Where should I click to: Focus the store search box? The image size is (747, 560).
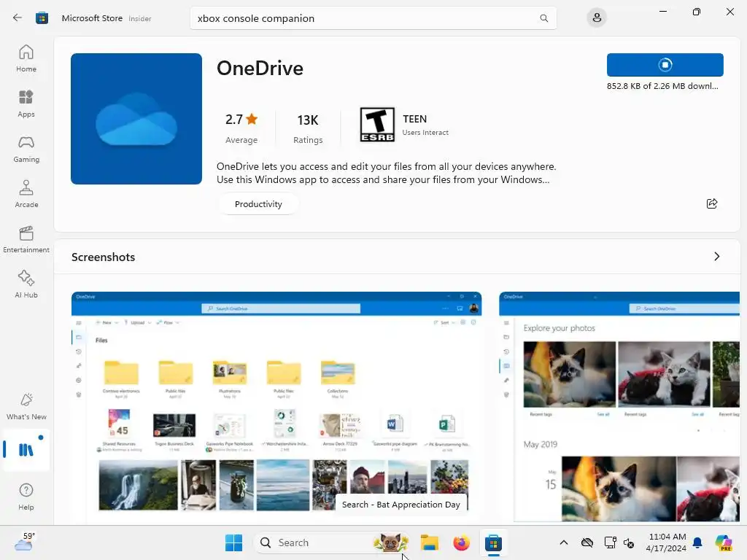tap(373, 18)
